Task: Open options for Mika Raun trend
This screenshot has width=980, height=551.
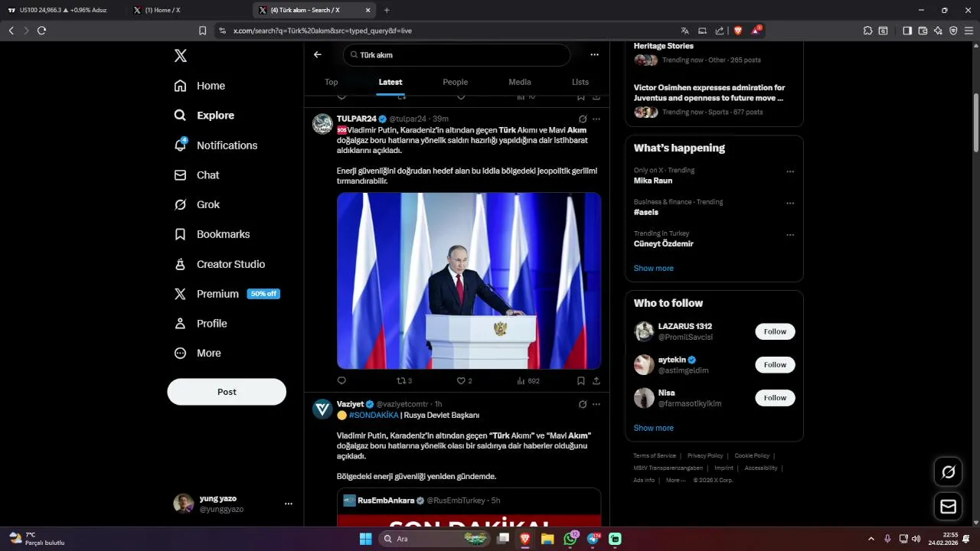Action: [x=790, y=171]
